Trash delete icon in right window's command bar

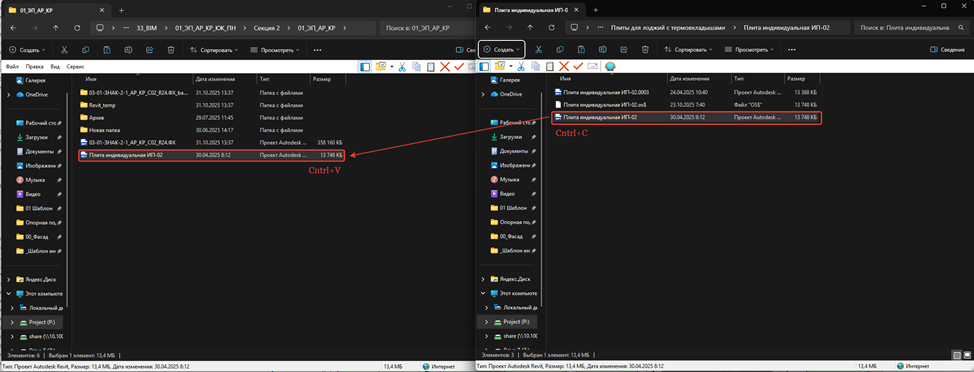(645, 50)
